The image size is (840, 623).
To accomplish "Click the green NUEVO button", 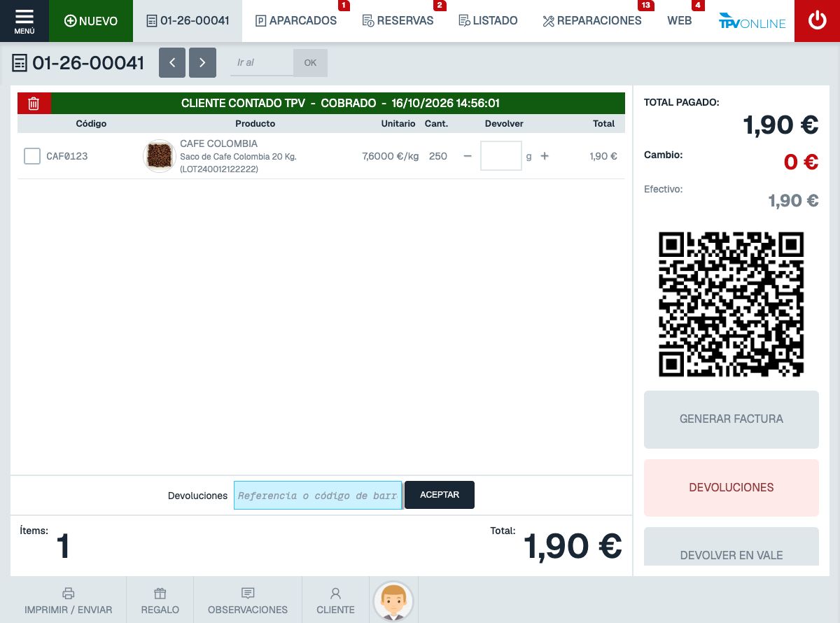I will (x=91, y=21).
